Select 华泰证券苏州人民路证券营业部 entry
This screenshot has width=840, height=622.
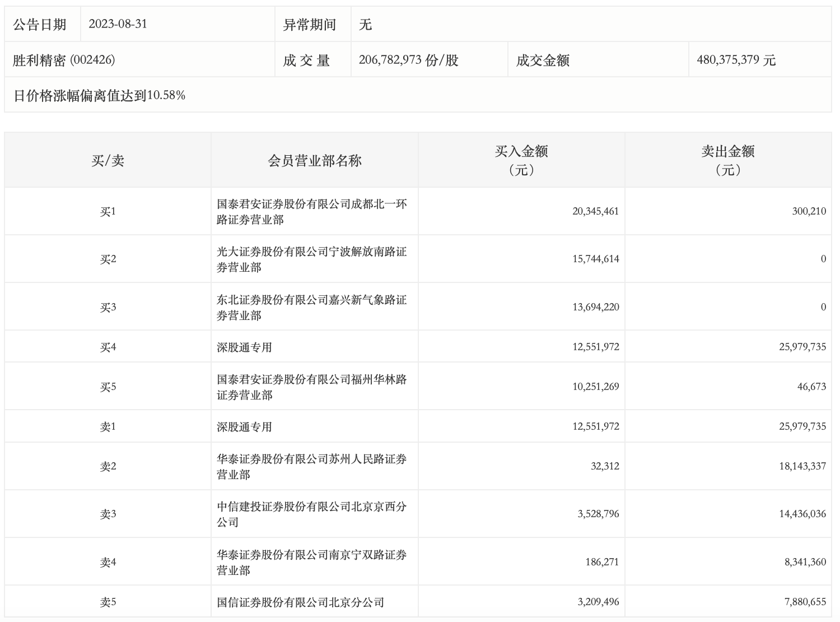(x=312, y=467)
